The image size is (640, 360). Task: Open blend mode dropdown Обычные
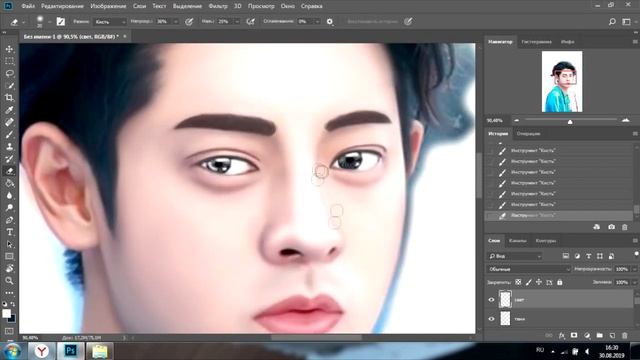coord(529,269)
